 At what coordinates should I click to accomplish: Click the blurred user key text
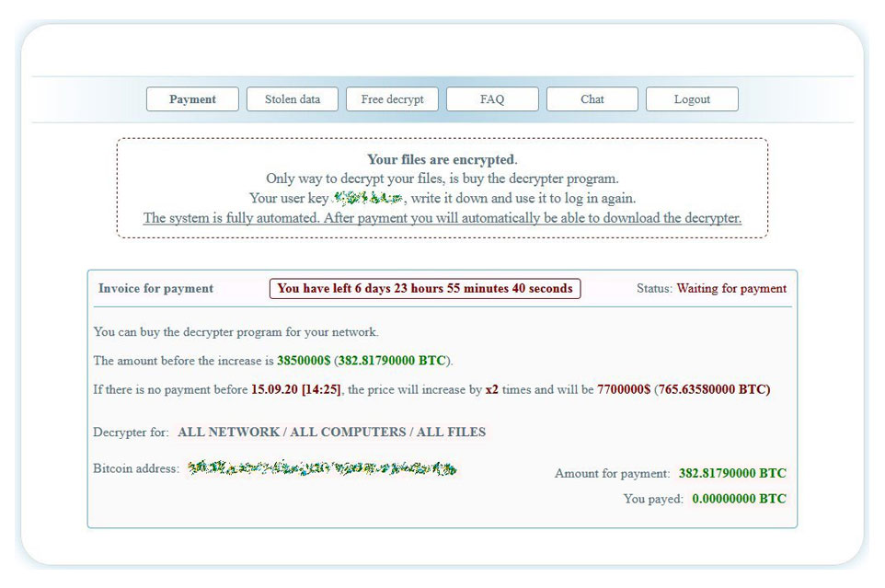pyautogui.click(x=368, y=198)
